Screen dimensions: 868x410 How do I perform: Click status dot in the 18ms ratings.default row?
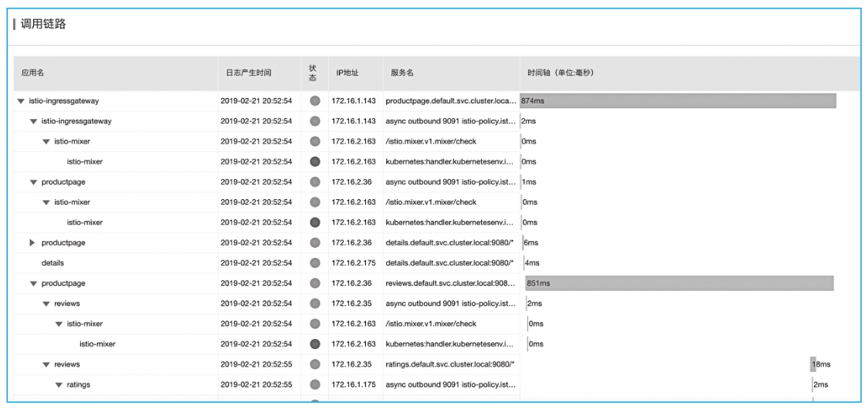tap(314, 364)
